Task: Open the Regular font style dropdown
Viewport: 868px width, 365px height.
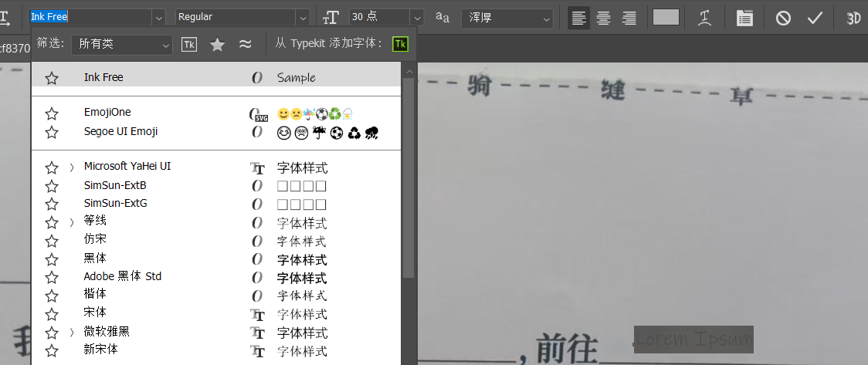Action: [303, 18]
